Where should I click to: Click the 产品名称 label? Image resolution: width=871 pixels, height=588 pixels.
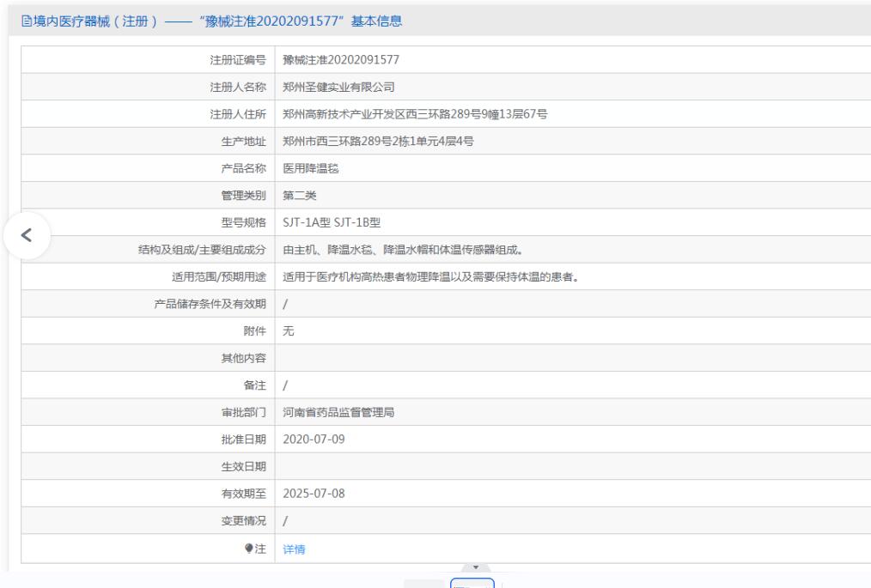pos(244,168)
